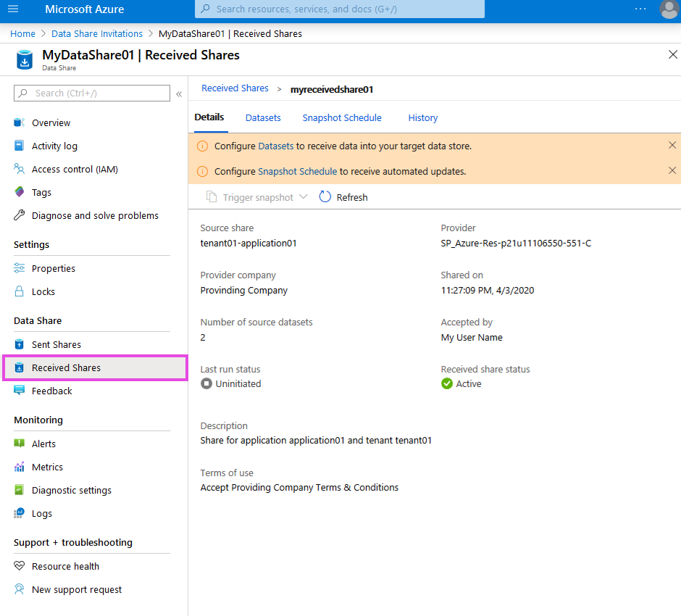Click the green Active status checkmark

pyautogui.click(x=447, y=383)
